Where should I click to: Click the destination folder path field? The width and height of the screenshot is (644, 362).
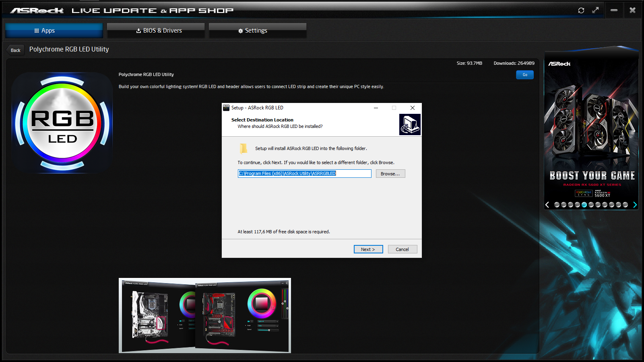pos(304,173)
